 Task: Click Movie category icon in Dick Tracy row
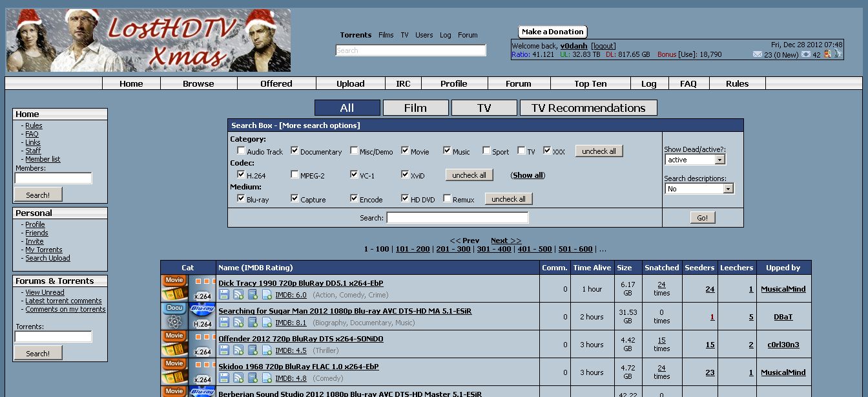[174, 288]
